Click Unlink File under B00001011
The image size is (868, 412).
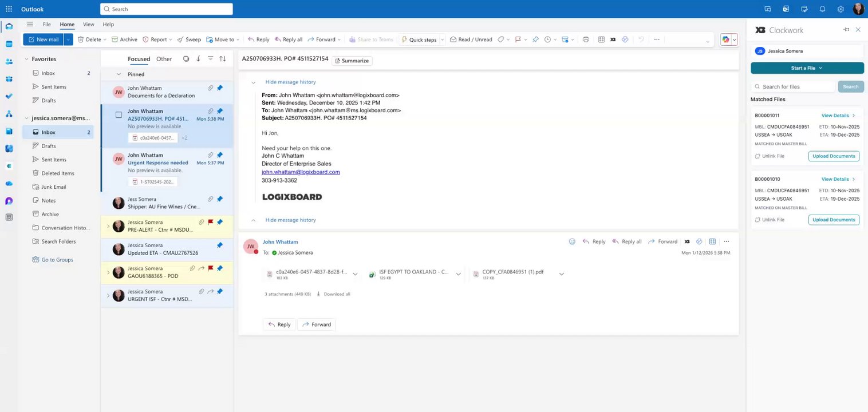770,156
